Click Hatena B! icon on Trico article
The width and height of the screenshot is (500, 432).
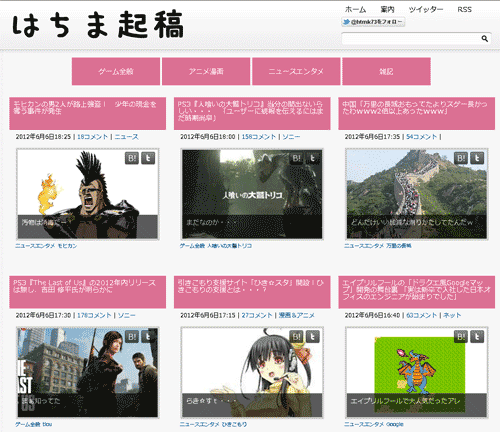coord(296,158)
